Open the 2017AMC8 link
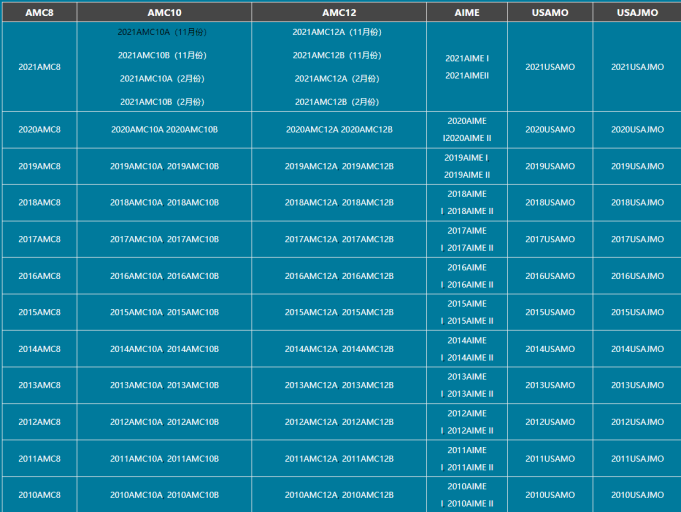 click(39, 239)
